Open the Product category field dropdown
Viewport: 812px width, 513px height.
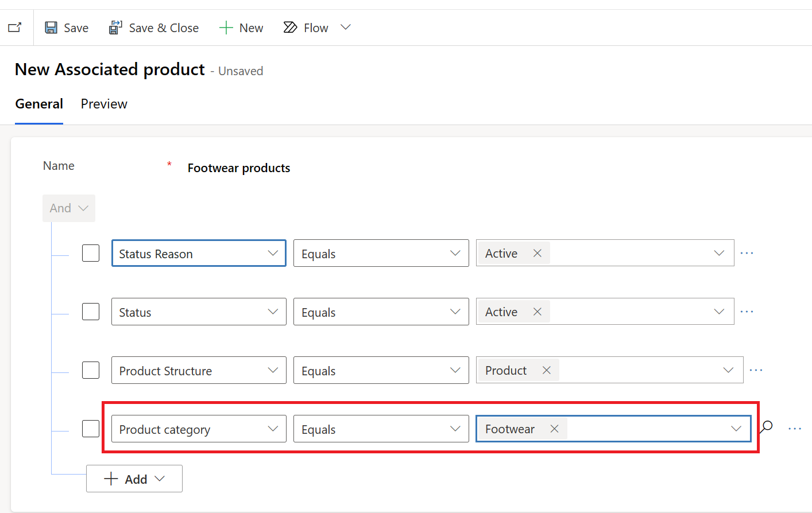point(199,429)
